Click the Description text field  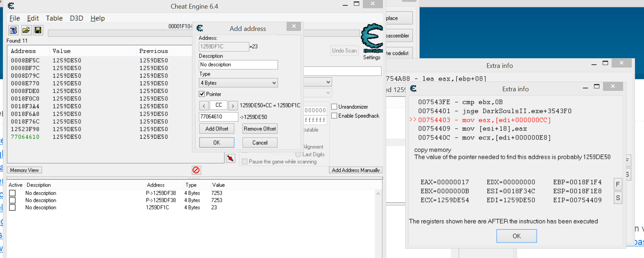point(238,65)
